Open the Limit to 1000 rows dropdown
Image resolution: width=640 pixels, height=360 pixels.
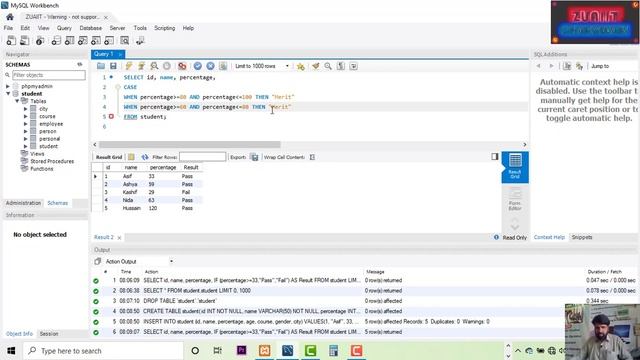[x=262, y=66]
